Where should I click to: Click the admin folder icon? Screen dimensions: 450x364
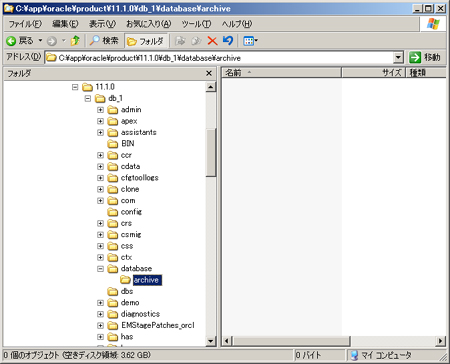[113, 110]
